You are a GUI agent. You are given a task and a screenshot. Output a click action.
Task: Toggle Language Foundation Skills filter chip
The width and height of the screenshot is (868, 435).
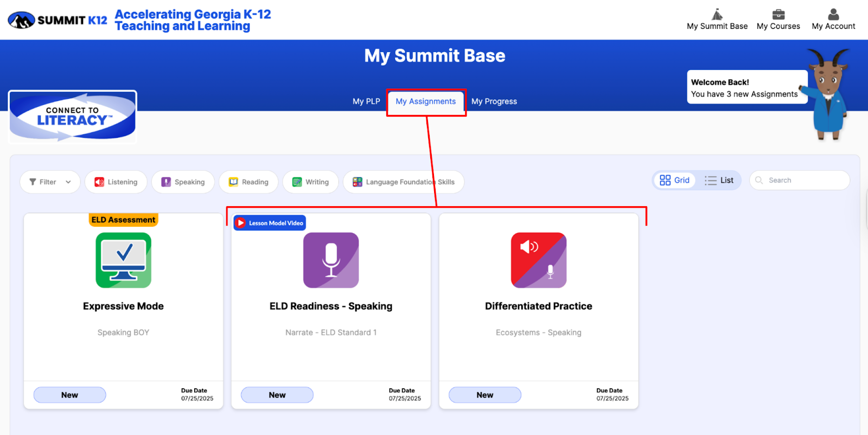(x=404, y=182)
